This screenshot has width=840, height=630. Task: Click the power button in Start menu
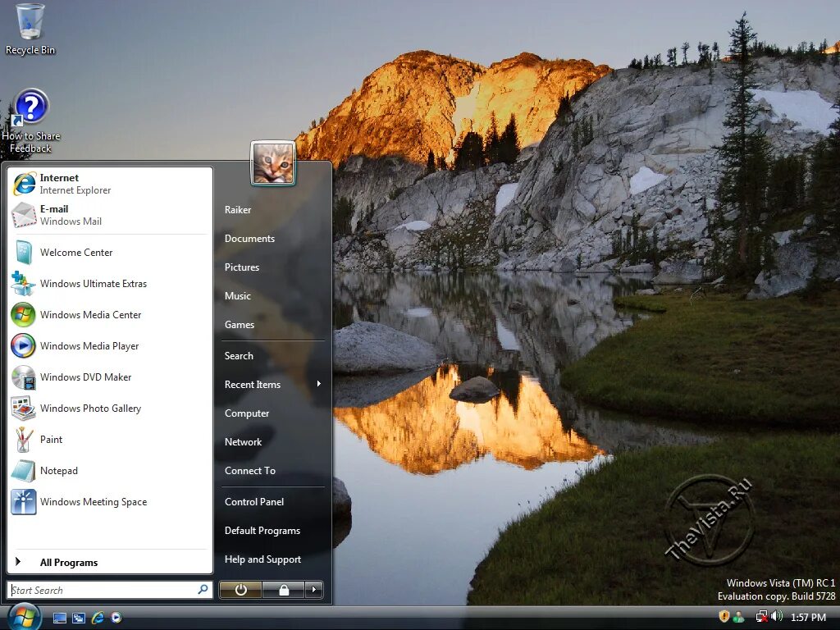pyautogui.click(x=240, y=590)
